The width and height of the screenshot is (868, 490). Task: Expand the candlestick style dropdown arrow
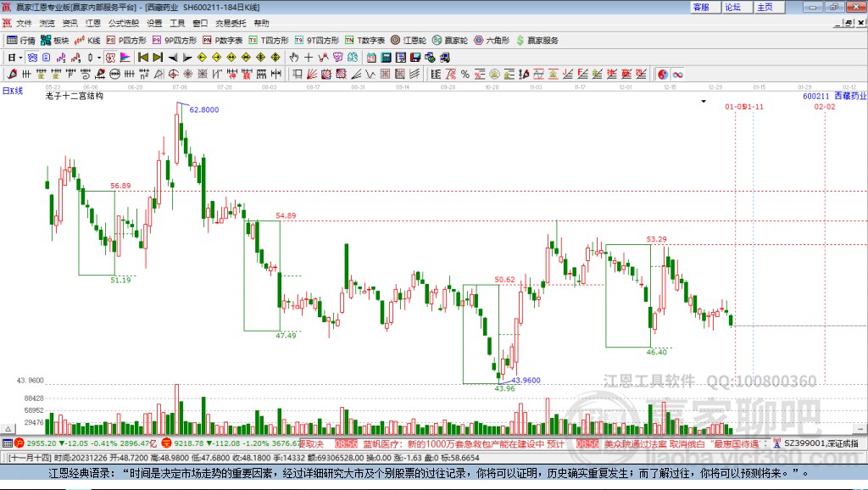[98, 58]
